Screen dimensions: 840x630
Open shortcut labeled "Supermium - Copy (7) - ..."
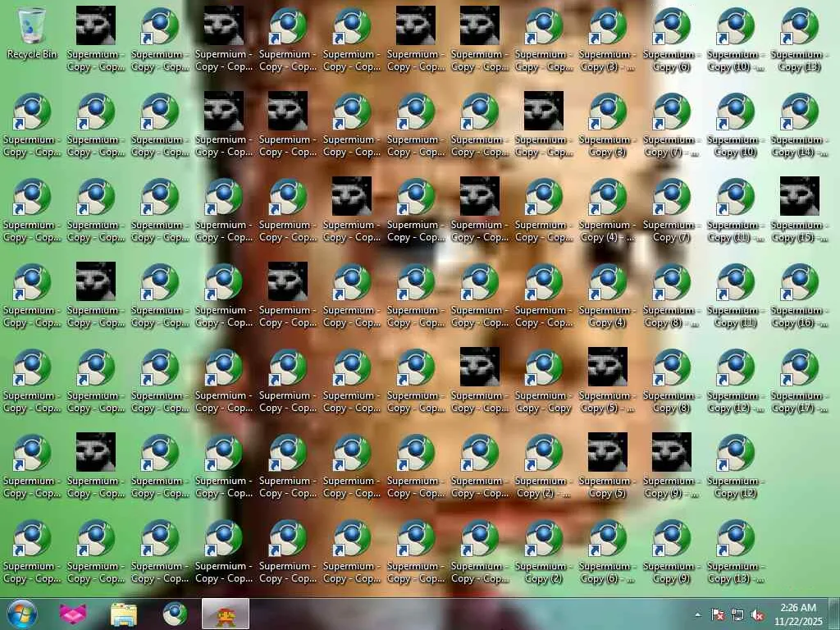click(671, 125)
